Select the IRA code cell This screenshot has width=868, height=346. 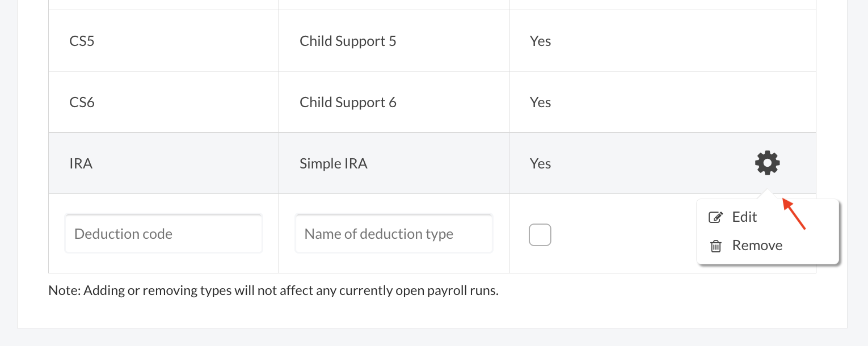[x=81, y=164]
